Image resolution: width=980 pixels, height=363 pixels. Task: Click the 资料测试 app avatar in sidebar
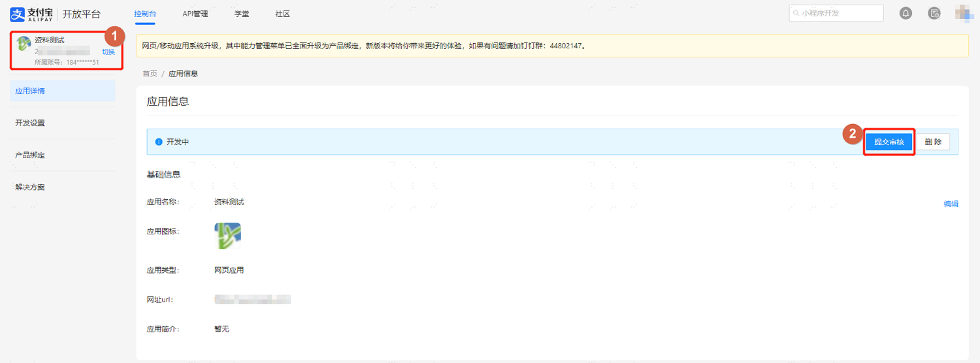tap(24, 43)
